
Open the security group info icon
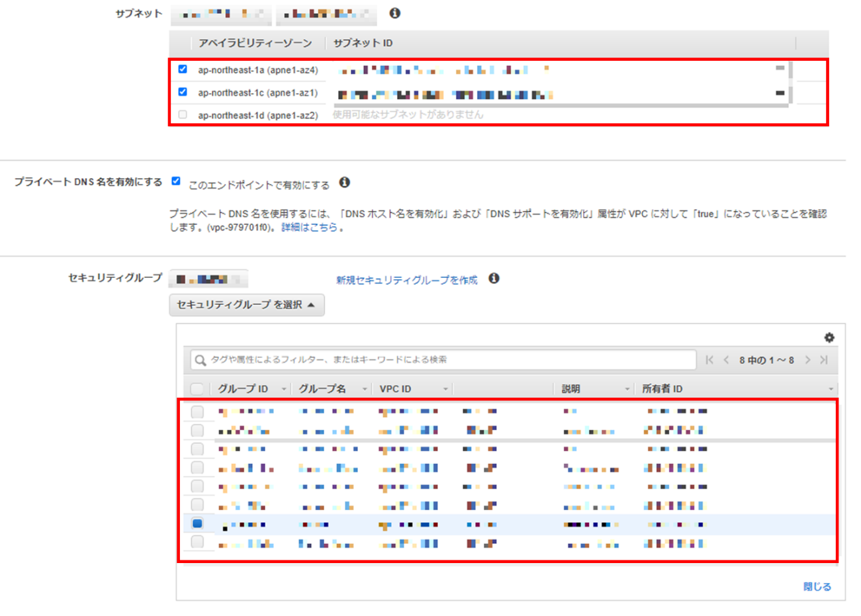494,279
